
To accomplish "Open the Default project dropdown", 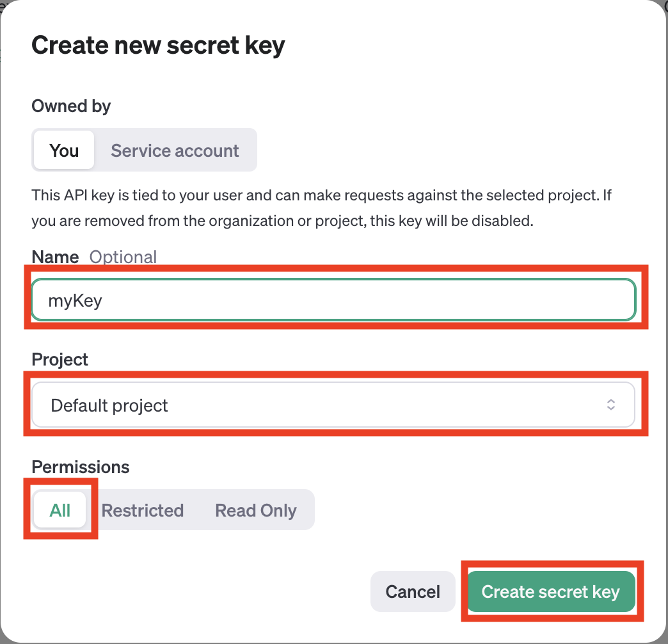I will coord(333,405).
